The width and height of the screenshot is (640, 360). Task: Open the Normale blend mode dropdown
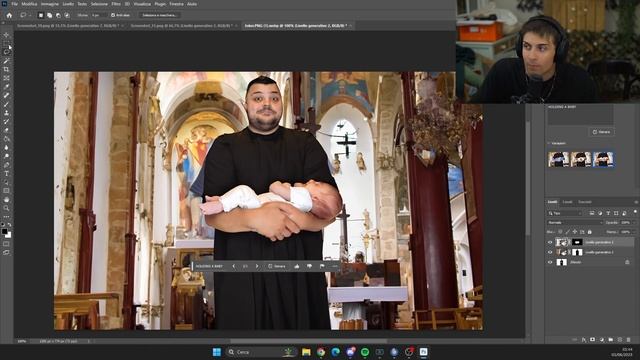click(x=575, y=222)
